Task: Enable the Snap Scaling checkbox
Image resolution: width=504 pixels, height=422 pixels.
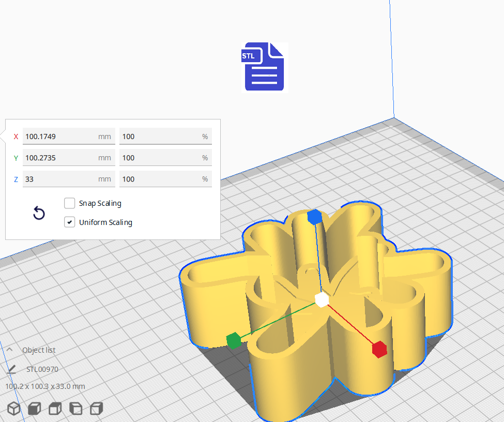Action: click(x=70, y=203)
